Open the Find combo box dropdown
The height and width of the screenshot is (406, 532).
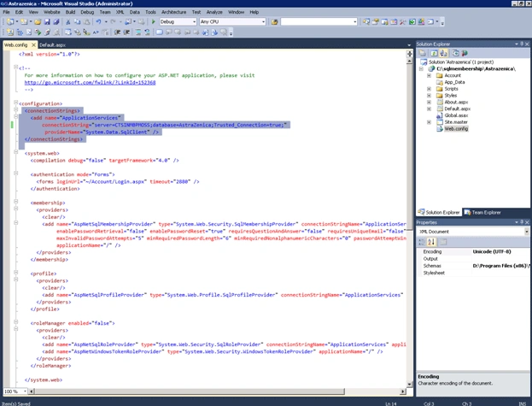355,21
